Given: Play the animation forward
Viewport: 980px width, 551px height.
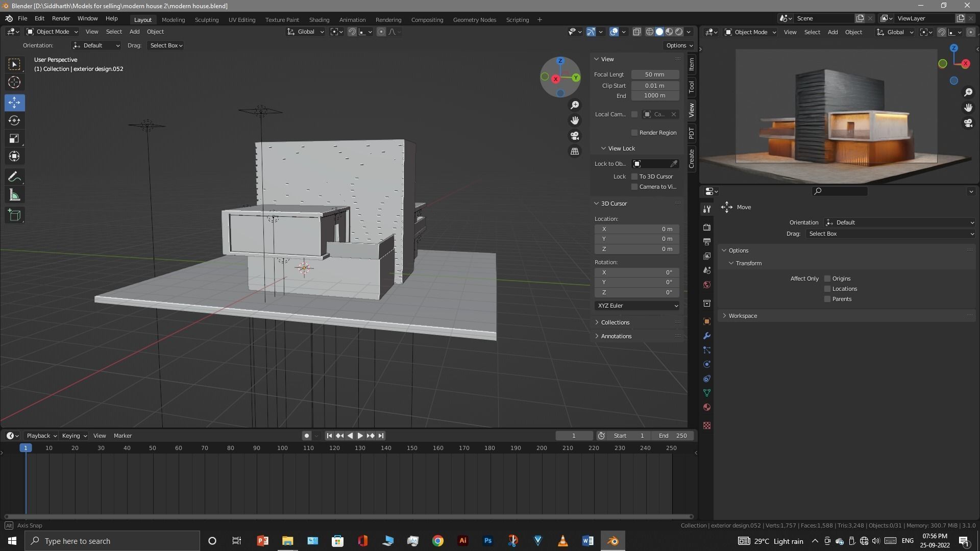Looking at the screenshot, I should pos(360,436).
